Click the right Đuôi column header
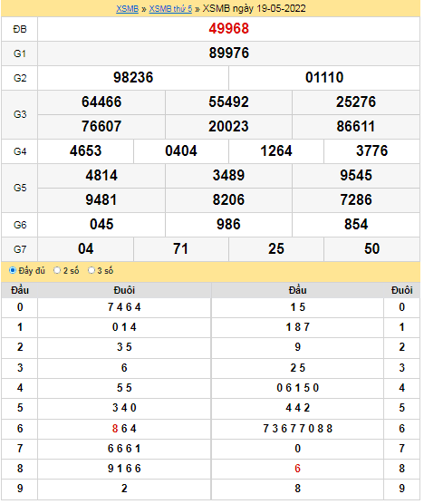 pos(401,290)
